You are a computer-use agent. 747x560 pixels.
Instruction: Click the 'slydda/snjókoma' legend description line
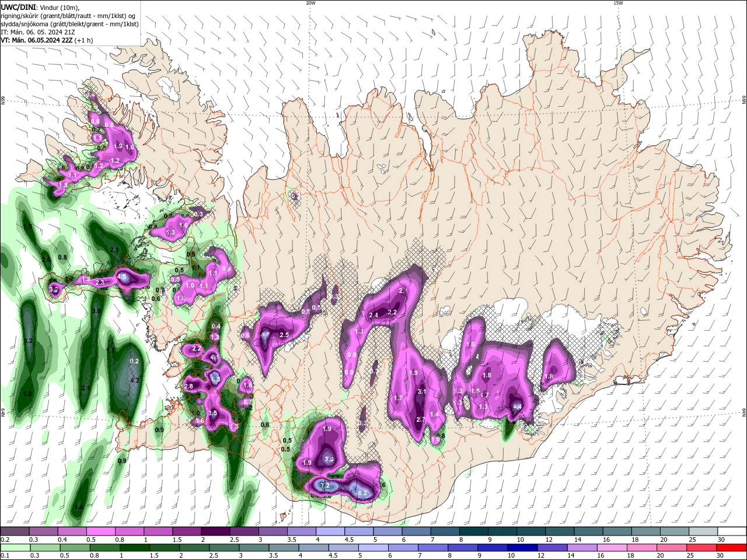point(70,24)
